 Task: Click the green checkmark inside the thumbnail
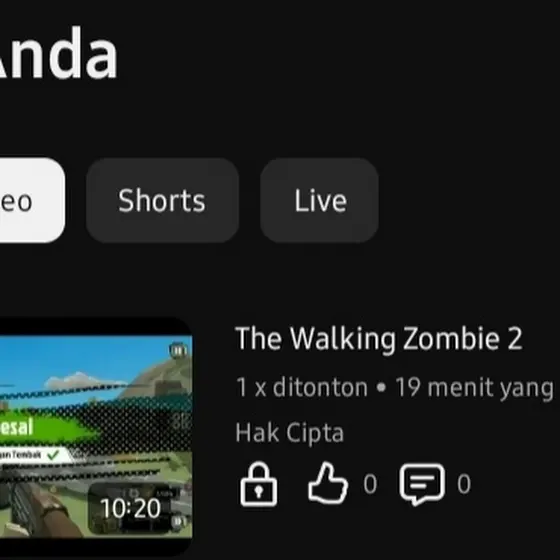click(x=53, y=455)
